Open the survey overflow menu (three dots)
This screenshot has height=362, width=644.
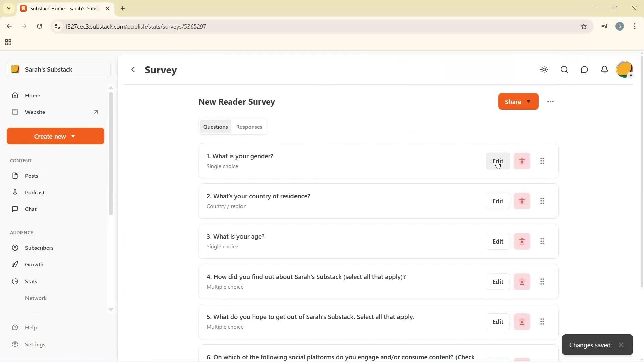click(x=550, y=101)
